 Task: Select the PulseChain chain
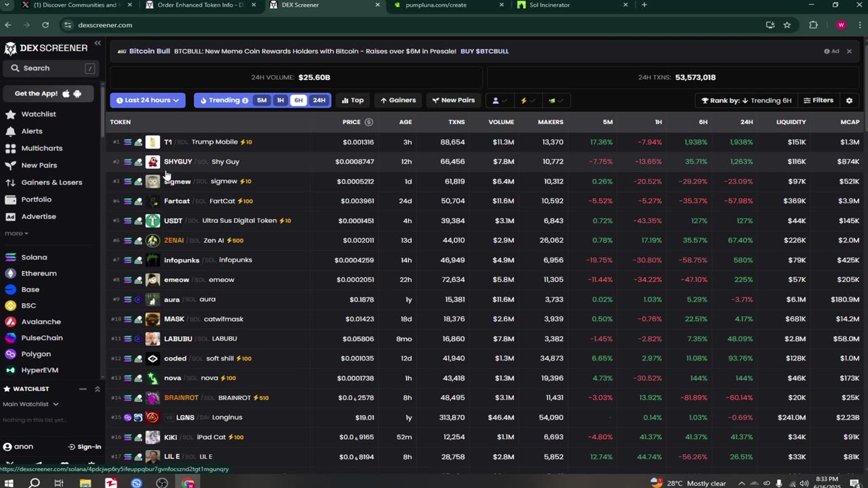coord(42,338)
